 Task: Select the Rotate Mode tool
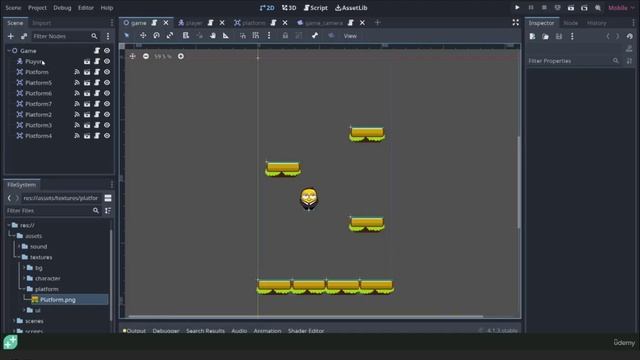point(156,36)
